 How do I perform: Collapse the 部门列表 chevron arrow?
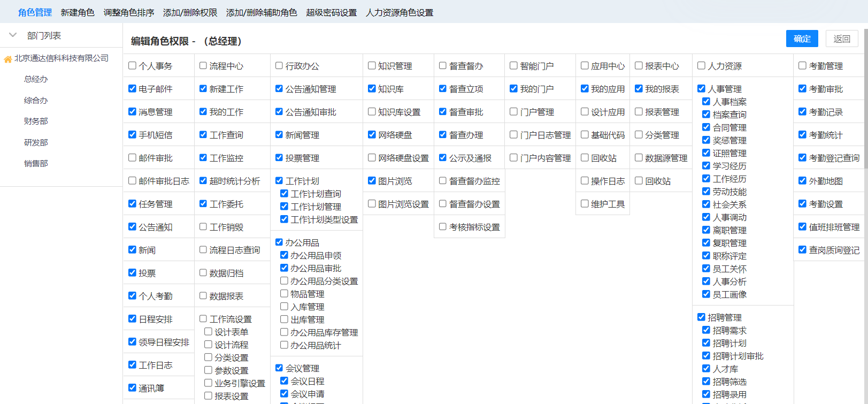click(13, 35)
